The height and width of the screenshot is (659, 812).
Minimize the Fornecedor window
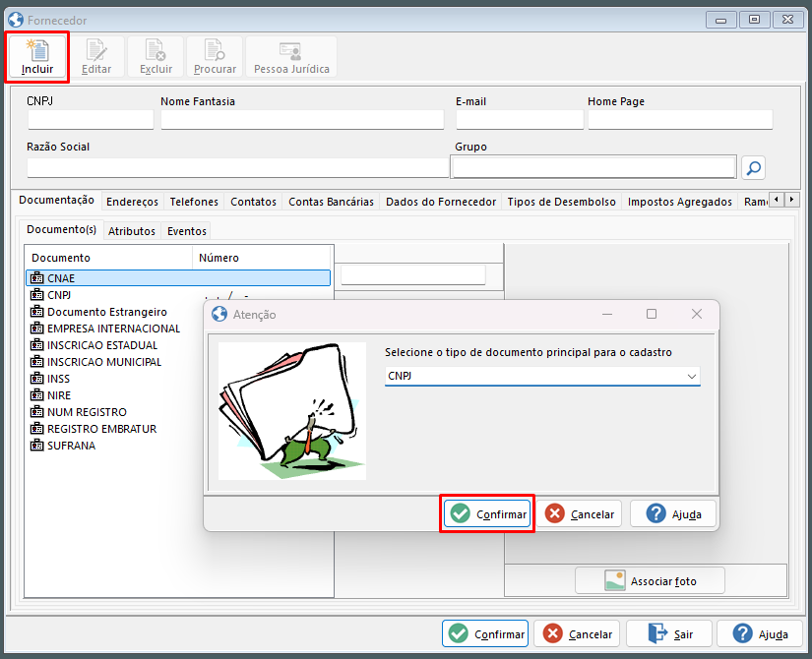tap(720, 20)
